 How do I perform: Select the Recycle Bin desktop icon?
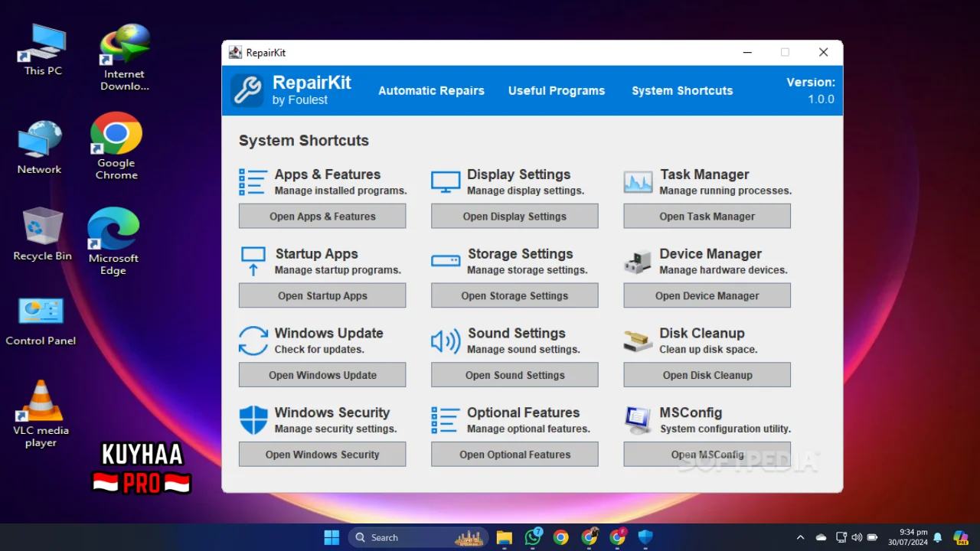42,234
